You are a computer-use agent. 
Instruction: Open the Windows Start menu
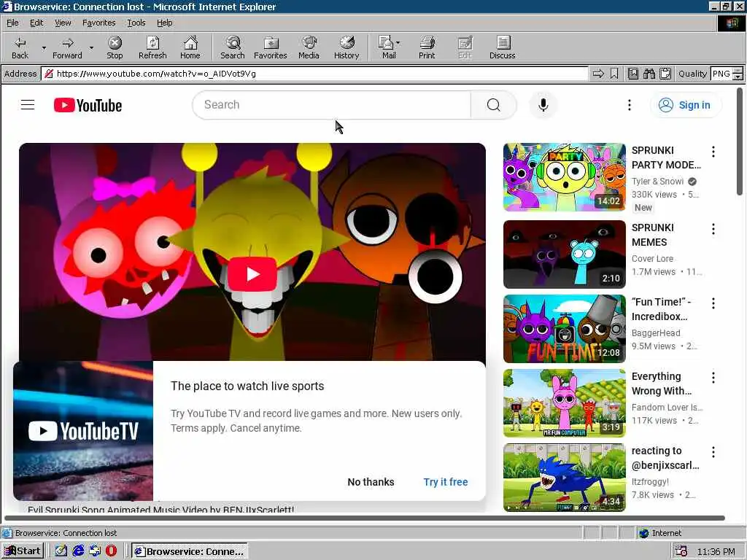click(23, 551)
